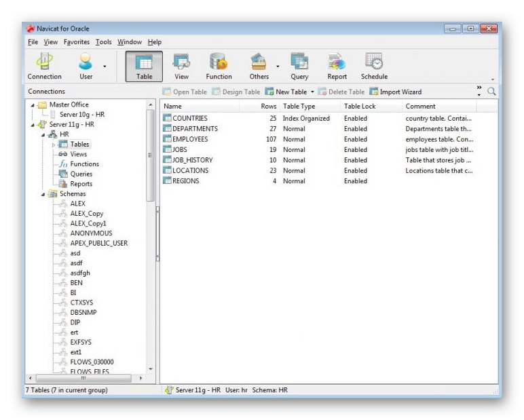Open the Window menu
This screenshot has height=420, width=524.
tap(130, 42)
